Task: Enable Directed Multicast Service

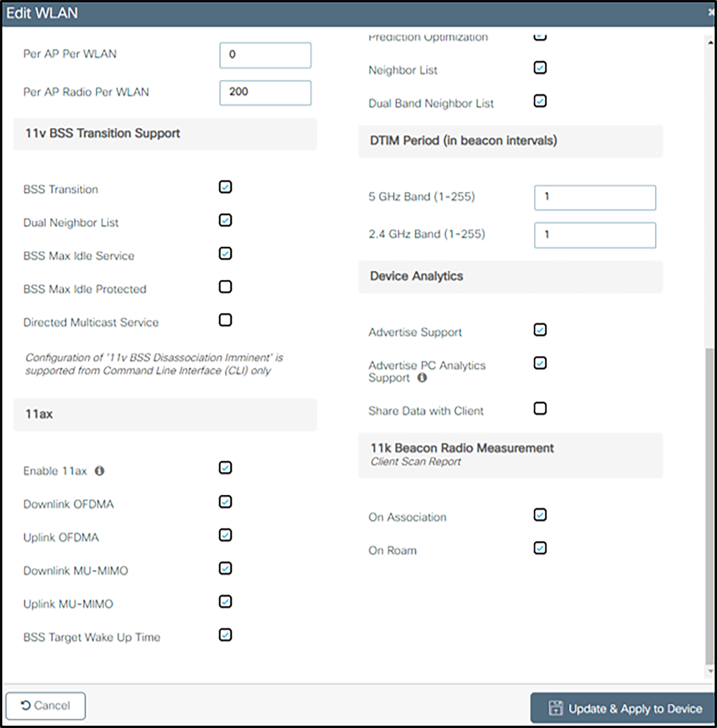Action: [225, 320]
